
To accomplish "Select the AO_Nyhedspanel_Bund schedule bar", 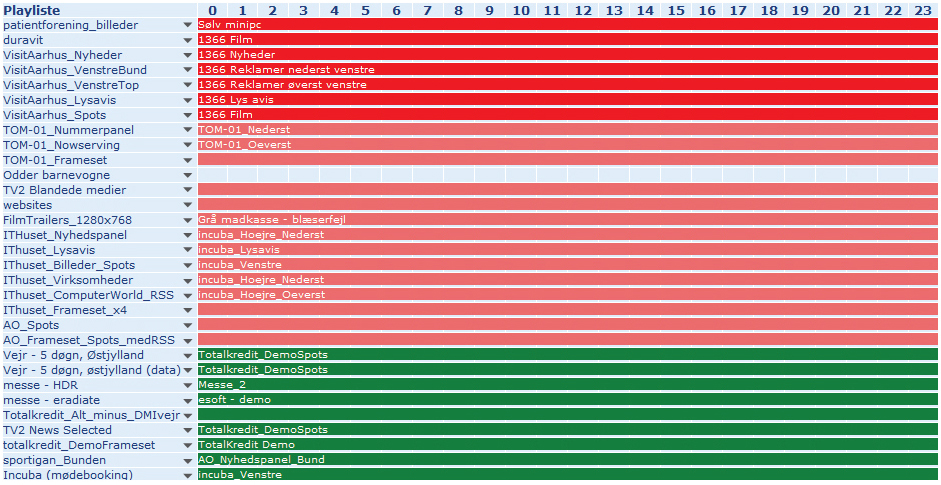I will pyautogui.click(x=568, y=460).
